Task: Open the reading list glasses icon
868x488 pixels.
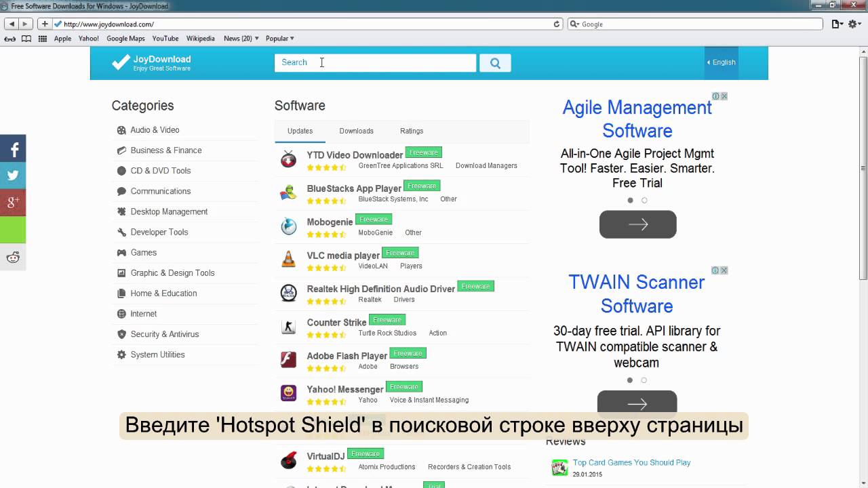Action: click(x=10, y=39)
